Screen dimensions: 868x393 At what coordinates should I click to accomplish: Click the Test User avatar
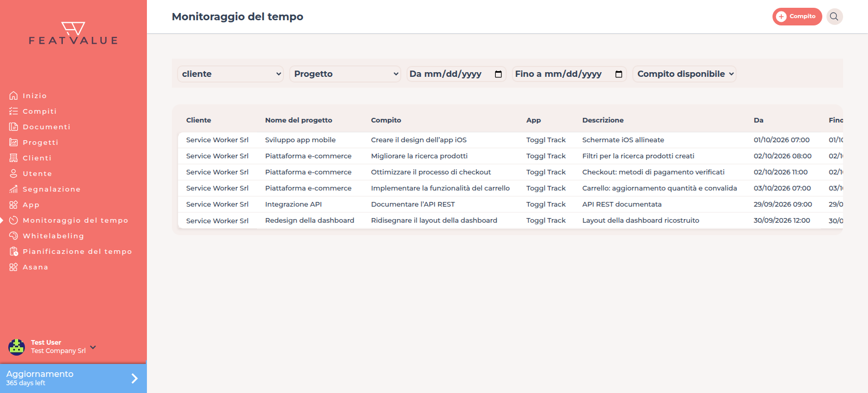pos(17,347)
